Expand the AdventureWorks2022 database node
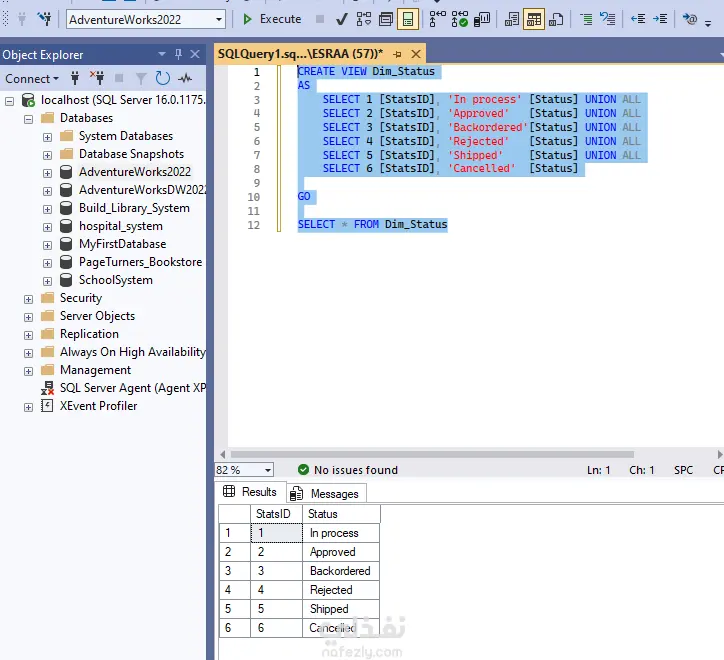Viewport: 724px width, 660px height. point(47,173)
